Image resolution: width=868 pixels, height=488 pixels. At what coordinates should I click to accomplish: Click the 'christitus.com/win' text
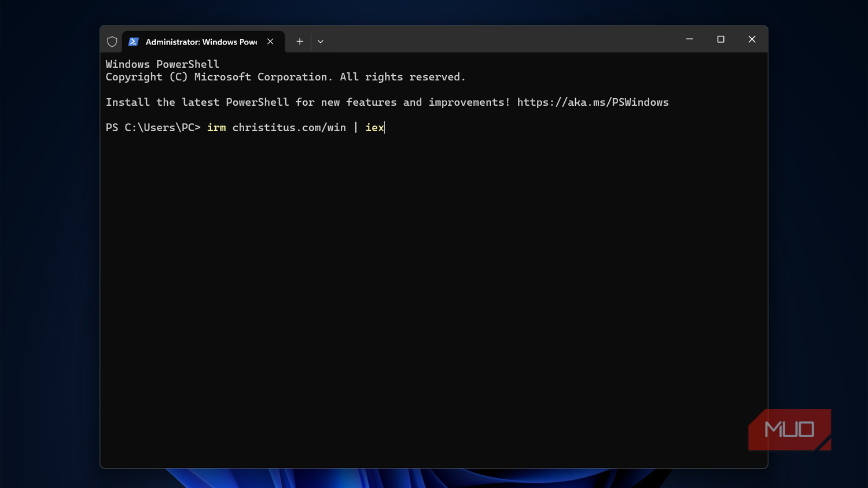[289, 128]
